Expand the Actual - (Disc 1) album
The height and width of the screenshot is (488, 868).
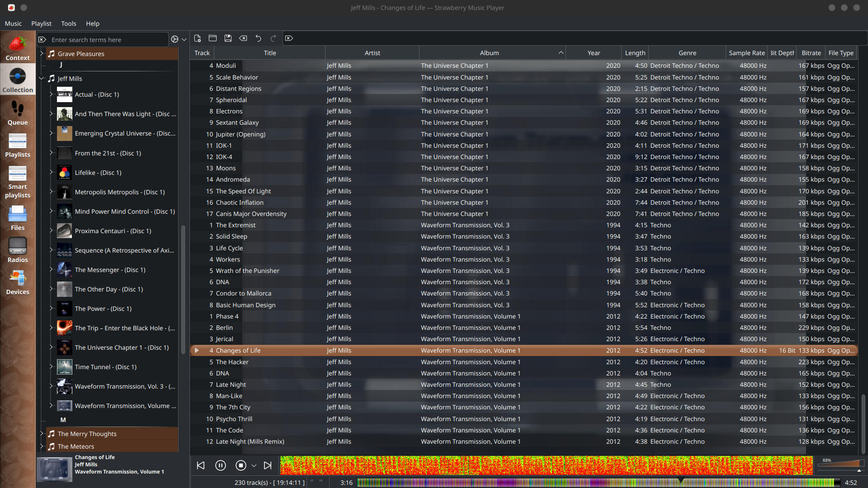point(51,94)
